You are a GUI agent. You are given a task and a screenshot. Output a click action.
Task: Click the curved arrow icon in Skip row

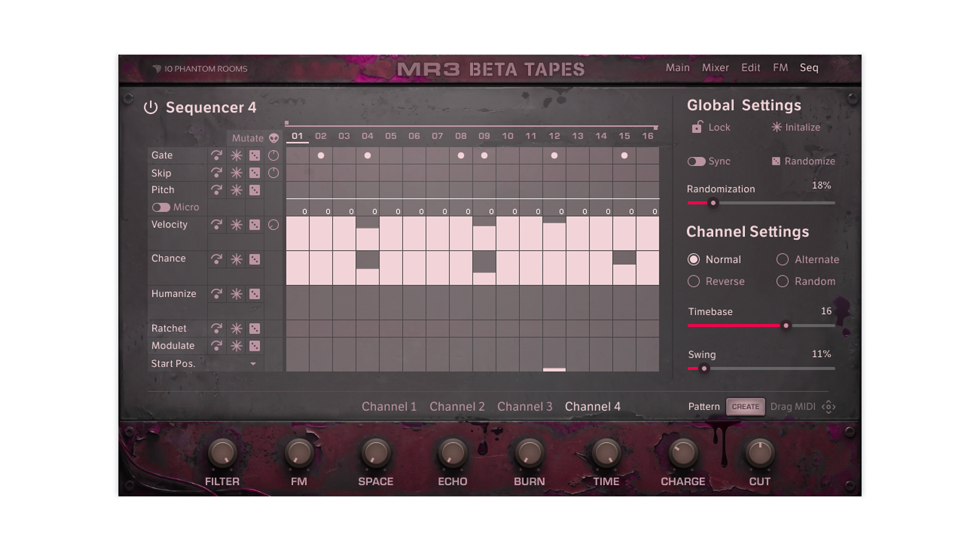(x=216, y=173)
